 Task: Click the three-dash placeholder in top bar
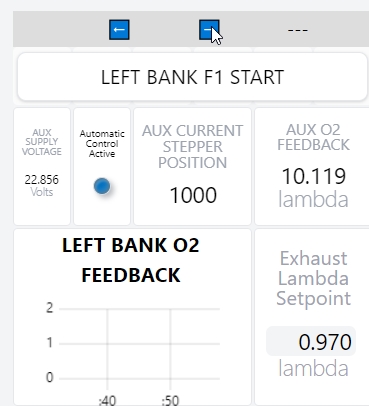(x=298, y=30)
